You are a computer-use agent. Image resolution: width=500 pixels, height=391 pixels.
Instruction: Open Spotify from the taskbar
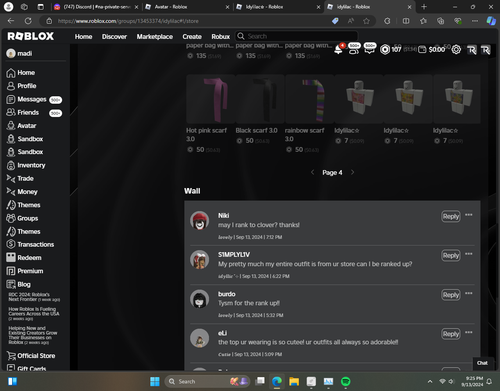tap(346, 381)
